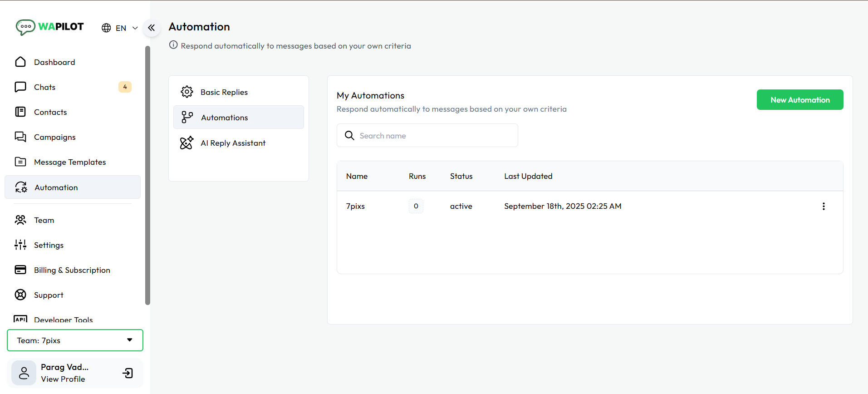Click the Dashboard home icon
The width and height of the screenshot is (868, 394).
coord(20,62)
